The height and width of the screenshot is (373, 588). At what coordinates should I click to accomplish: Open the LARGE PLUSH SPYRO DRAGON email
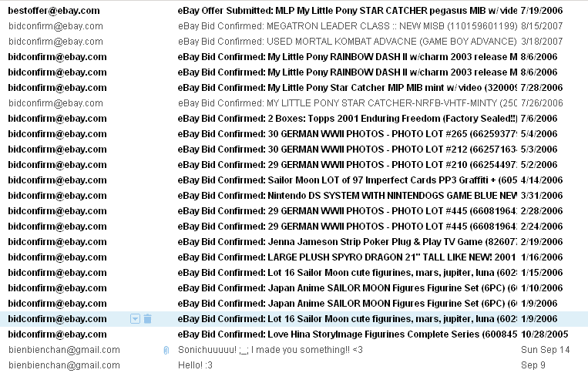click(348, 257)
